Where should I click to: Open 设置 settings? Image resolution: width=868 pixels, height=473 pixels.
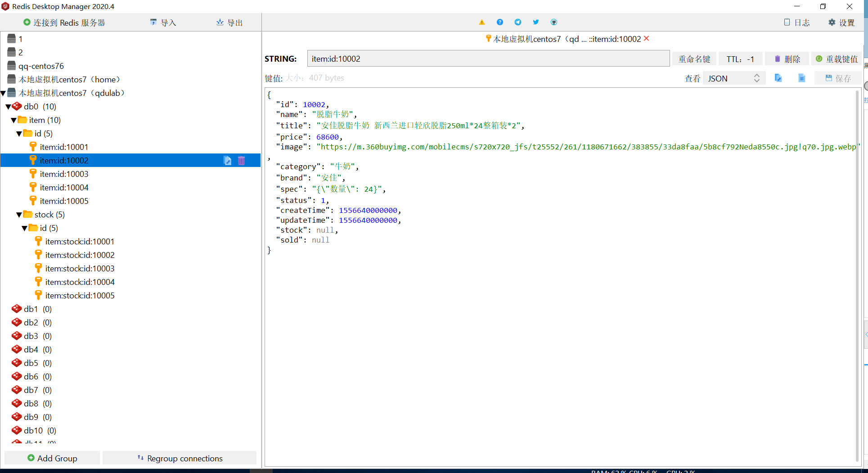coord(841,23)
